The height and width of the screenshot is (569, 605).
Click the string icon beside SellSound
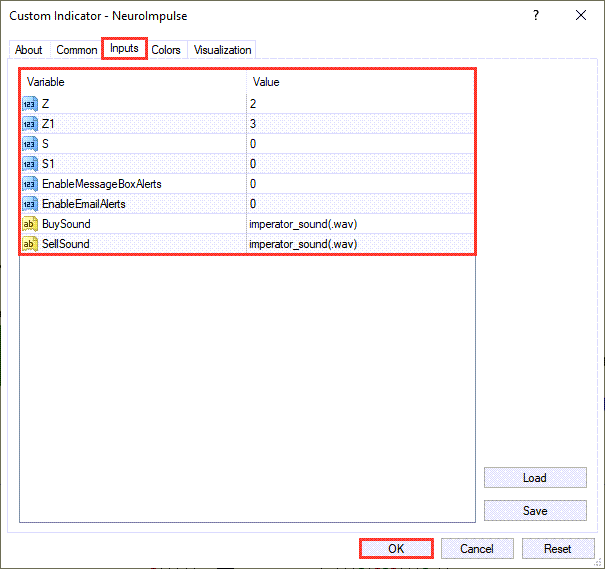click(x=29, y=243)
